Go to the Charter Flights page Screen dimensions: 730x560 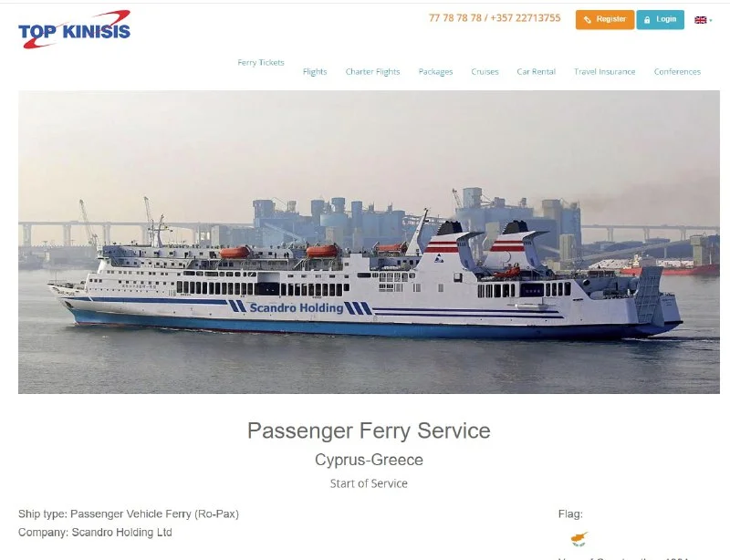[372, 72]
